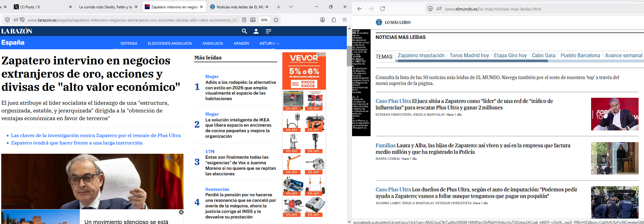
Task: Expand more sections after Asturias
Action: (x=278, y=43)
